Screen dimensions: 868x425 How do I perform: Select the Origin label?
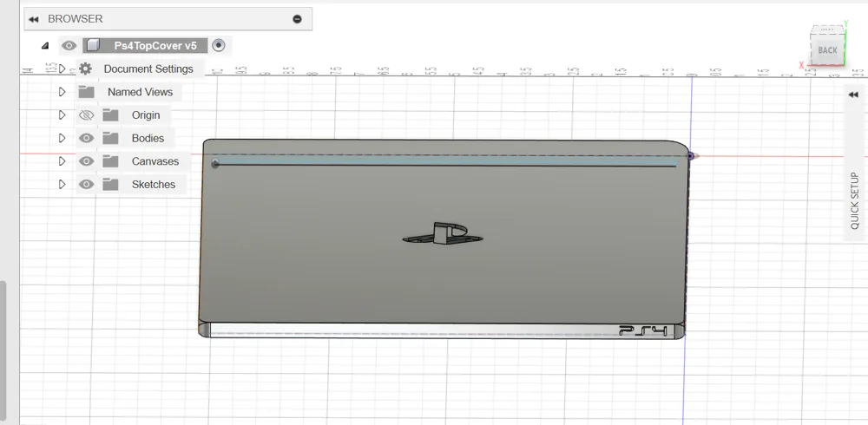pos(146,115)
